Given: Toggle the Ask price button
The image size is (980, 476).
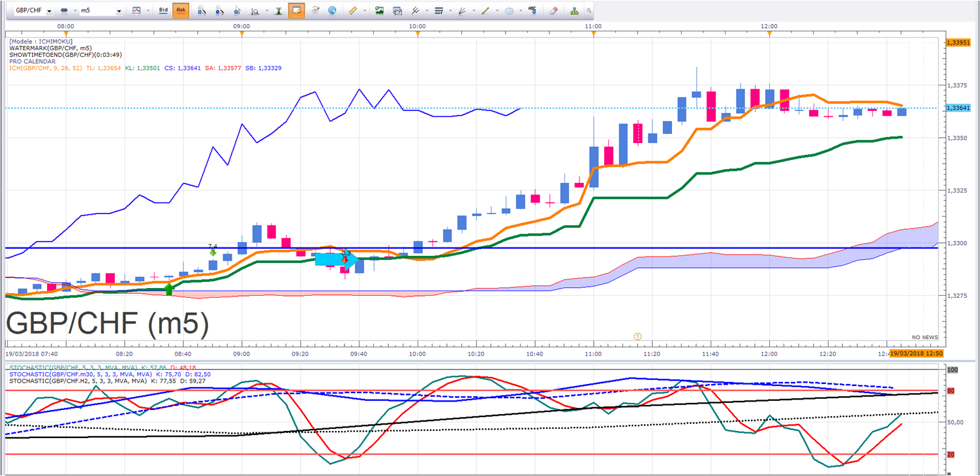Looking at the screenshot, I should [x=181, y=11].
